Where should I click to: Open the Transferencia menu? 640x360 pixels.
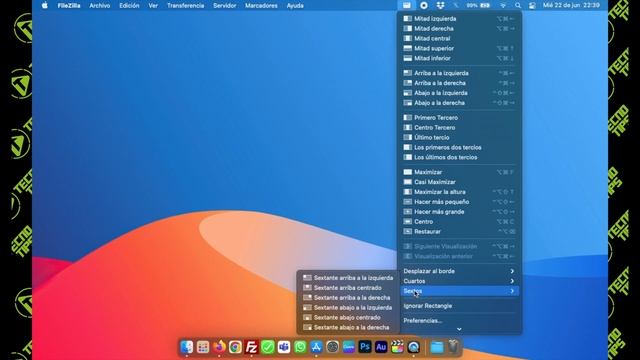pos(185,5)
